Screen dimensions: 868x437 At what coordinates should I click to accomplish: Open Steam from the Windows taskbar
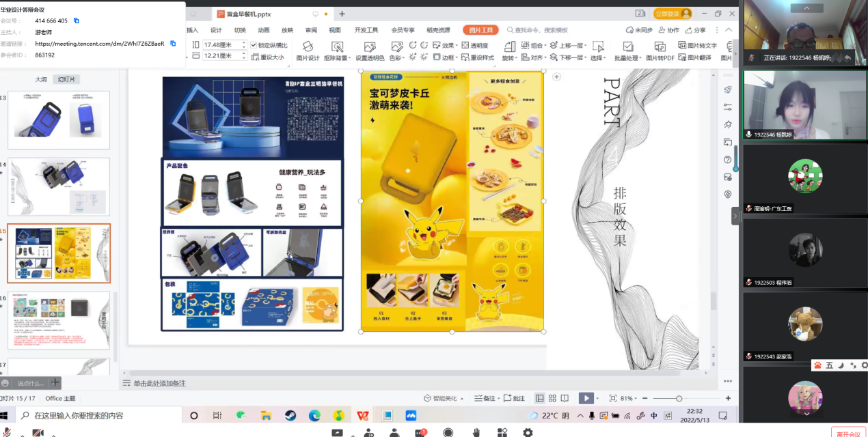(290, 415)
